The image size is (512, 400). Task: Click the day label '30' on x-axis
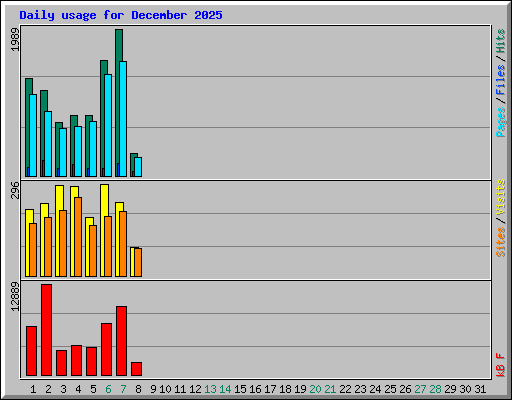pyautogui.click(x=465, y=389)
